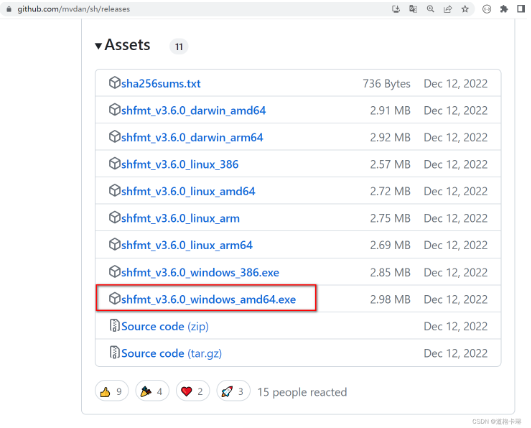Click the package icon beside sha256sums.txt
Screen dimensions: 531x428
point(114,83)
